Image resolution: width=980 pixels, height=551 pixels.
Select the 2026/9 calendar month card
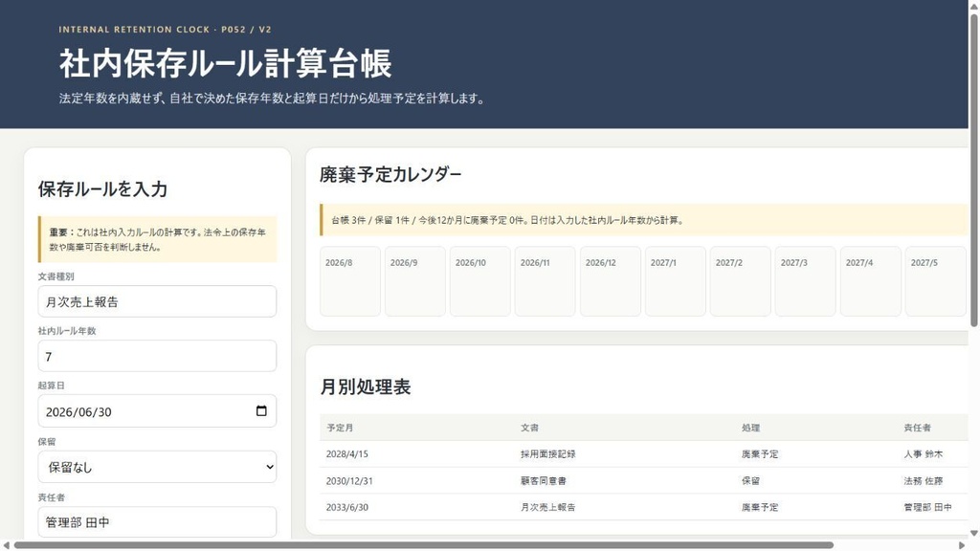click(415, 281)
